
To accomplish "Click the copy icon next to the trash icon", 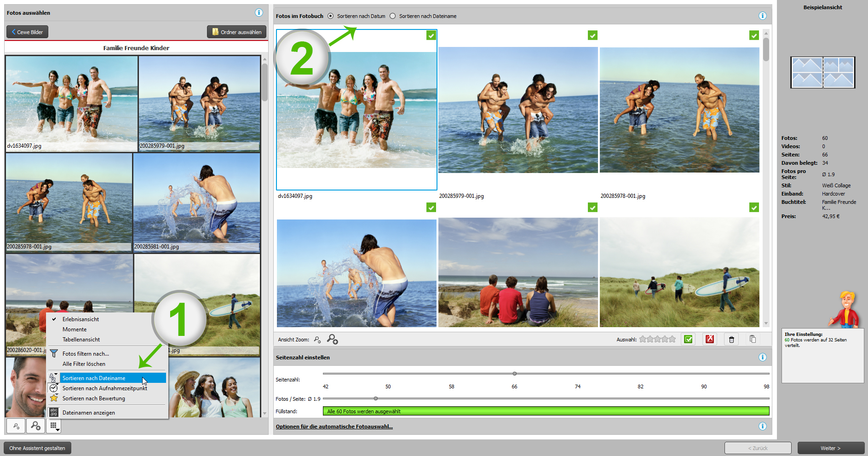I will pyautogui.click(x=753, y=340).
